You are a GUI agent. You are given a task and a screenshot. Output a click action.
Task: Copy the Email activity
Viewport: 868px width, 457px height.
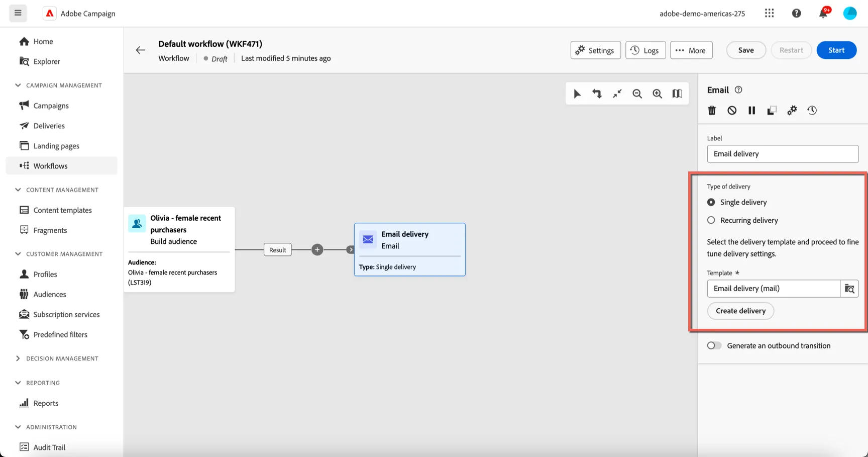[772, 110]
